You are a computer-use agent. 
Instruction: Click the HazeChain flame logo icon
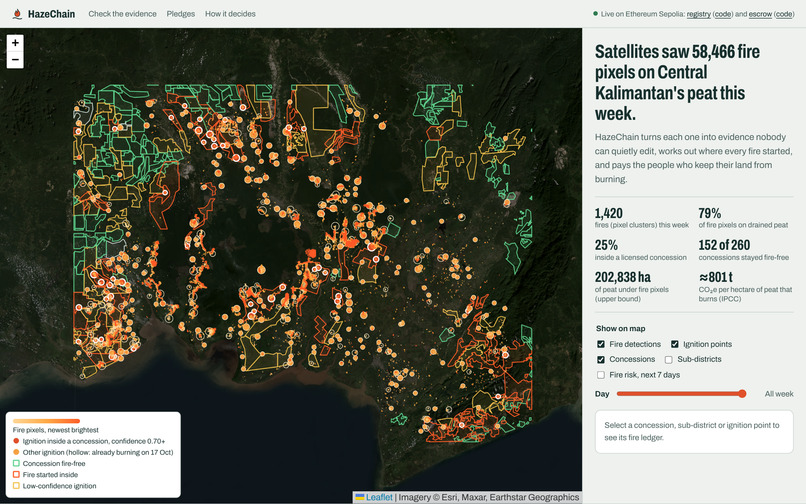tap(17, 14)
